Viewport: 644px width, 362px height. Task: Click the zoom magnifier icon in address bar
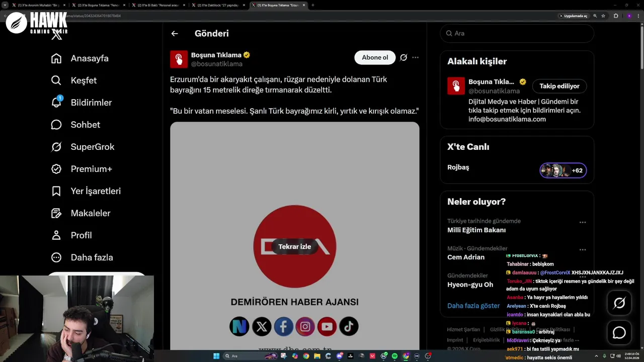(595, 16)
